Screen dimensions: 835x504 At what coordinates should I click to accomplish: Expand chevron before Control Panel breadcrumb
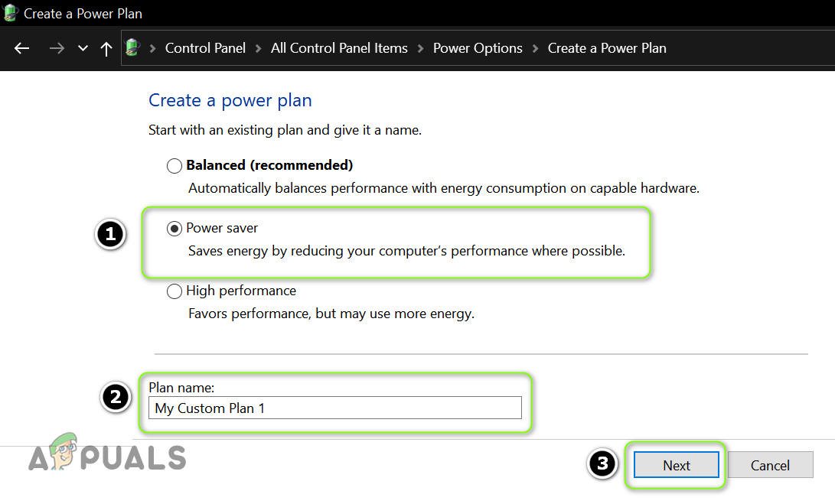pos(153,48)
